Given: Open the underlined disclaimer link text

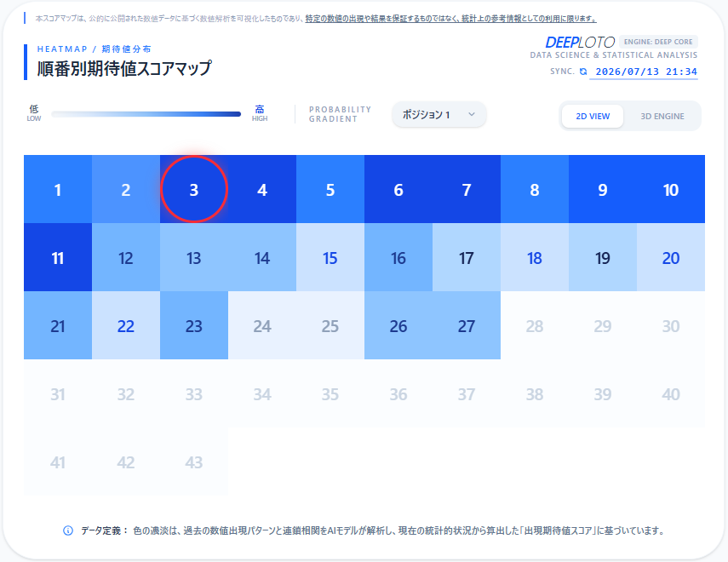Looking at the screenshot, I should coord(450,19).
